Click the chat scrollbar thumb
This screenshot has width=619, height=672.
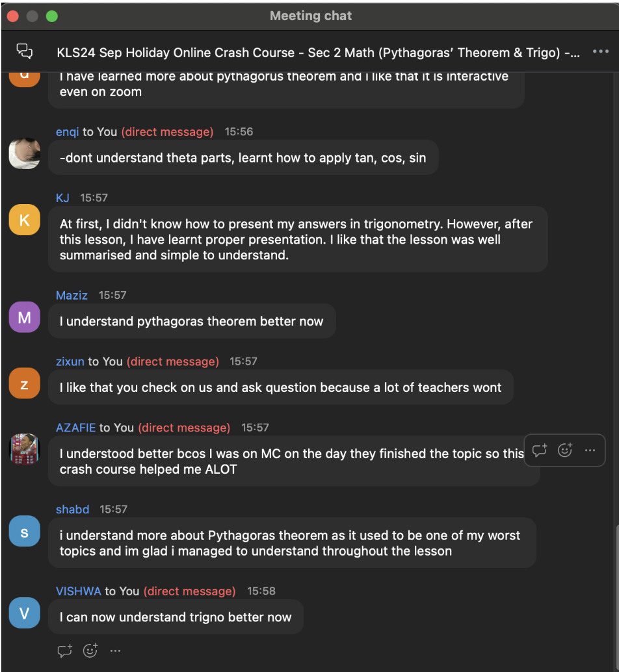(x=617, y=597)
